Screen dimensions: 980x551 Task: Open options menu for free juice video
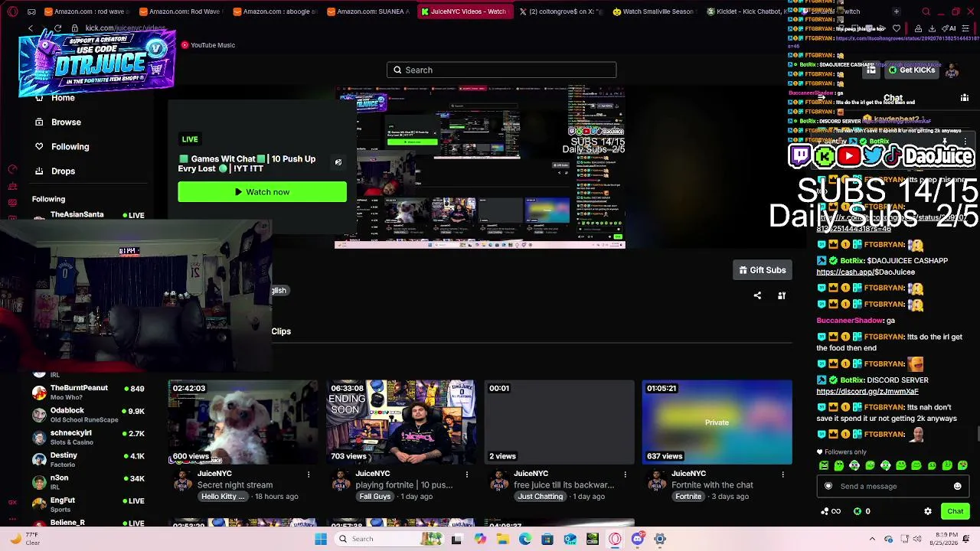point(625,474)
